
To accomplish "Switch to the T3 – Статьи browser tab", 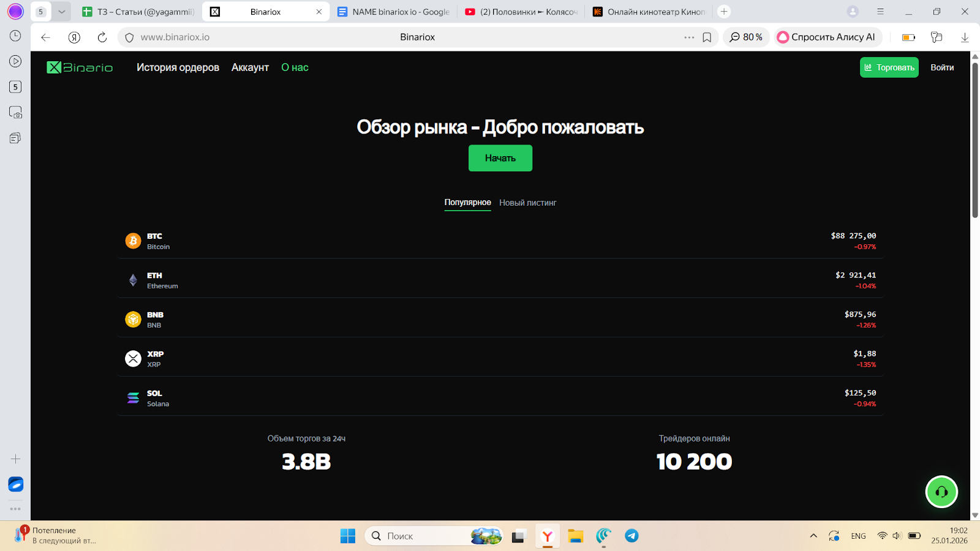I will click(138, 12).
